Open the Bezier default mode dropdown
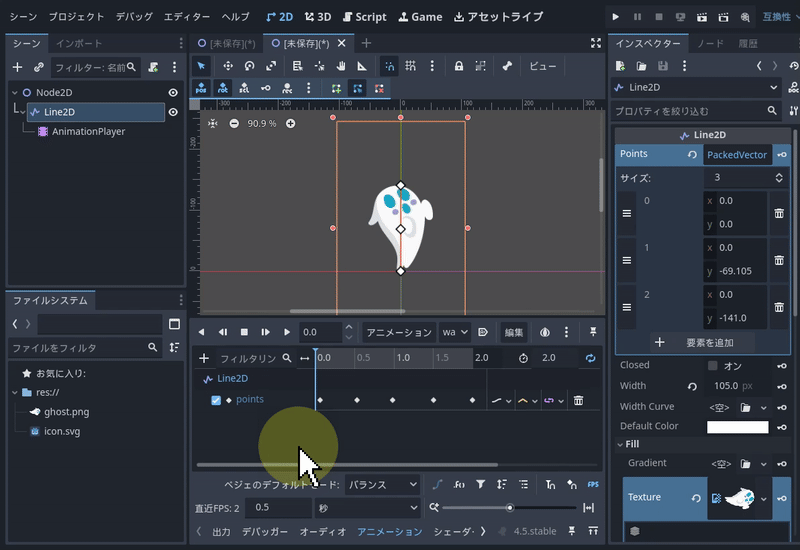Image resolution: width=800 pixels, height=550 pixels. [382, 485]
